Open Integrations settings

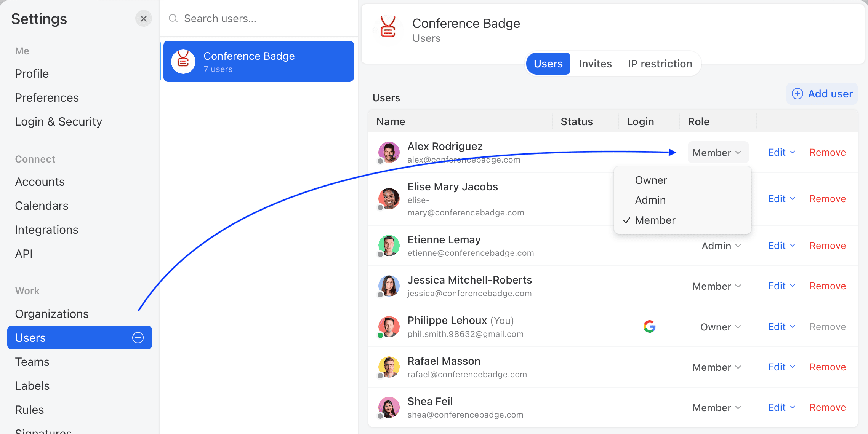(x=80, y=230)
